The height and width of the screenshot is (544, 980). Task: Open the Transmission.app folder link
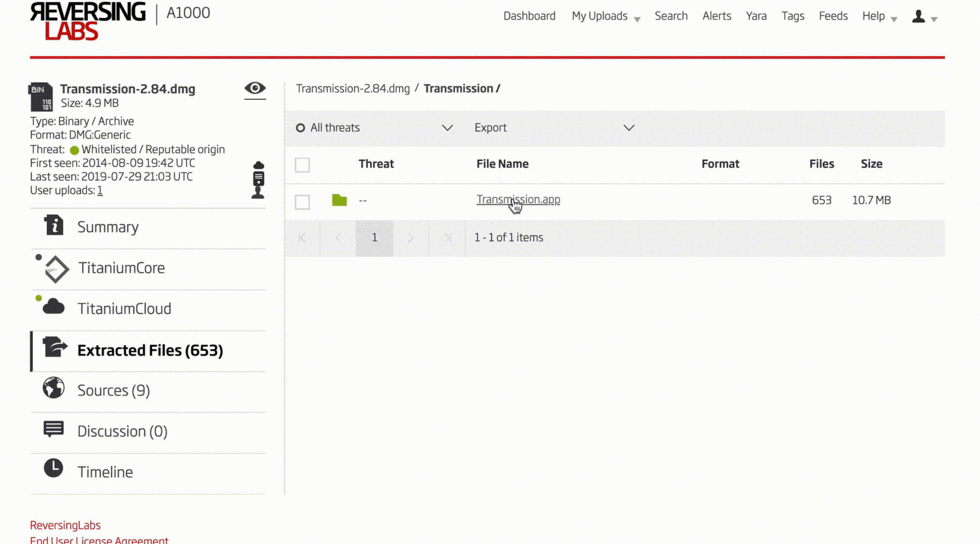[x=518, y=199]
